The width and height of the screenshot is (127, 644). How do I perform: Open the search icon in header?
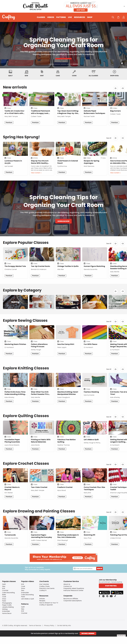click(113, 17)
